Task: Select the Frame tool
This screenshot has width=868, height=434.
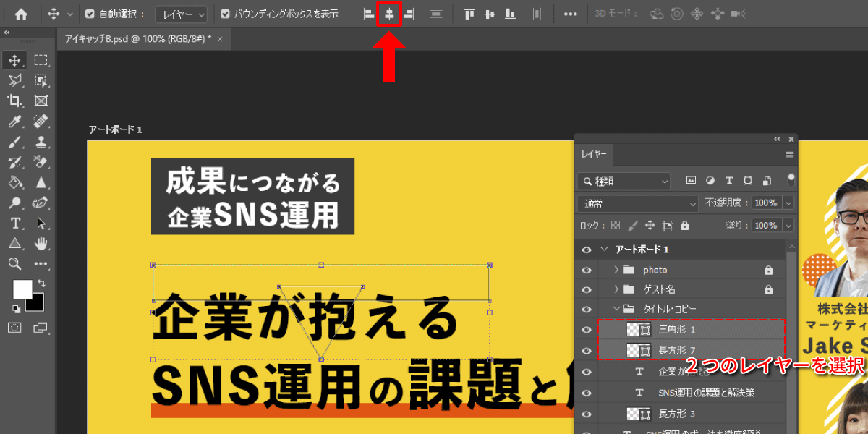Action: pos(41,101)
